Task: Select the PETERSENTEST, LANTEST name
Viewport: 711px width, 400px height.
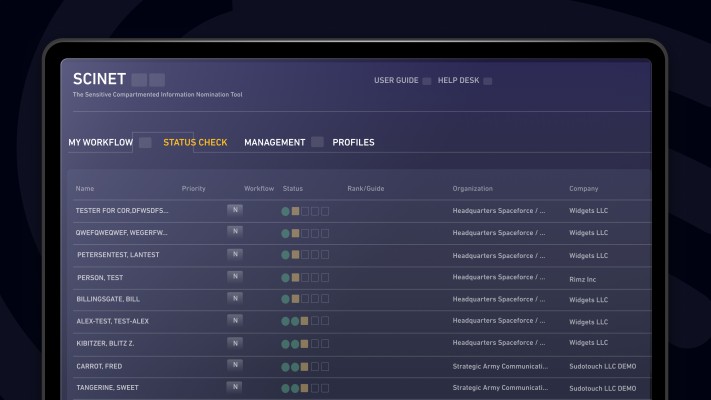Action: (x=118, y=255)
